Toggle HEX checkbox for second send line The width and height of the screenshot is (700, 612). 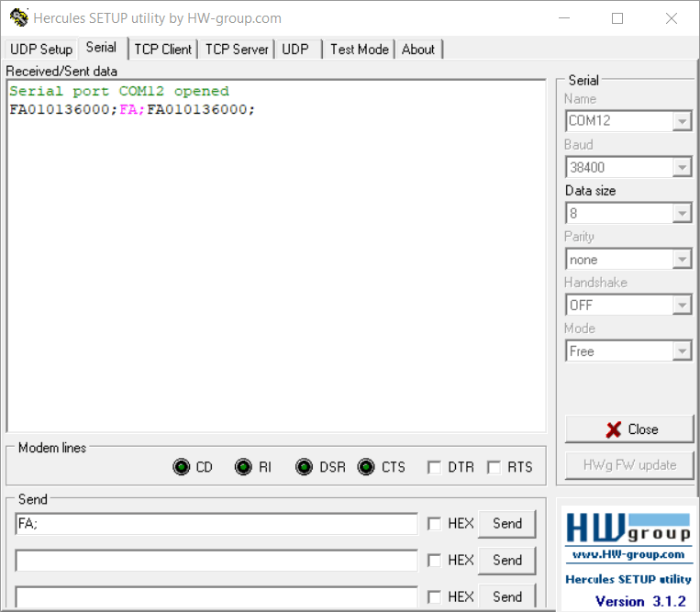(x=434, y=561)
